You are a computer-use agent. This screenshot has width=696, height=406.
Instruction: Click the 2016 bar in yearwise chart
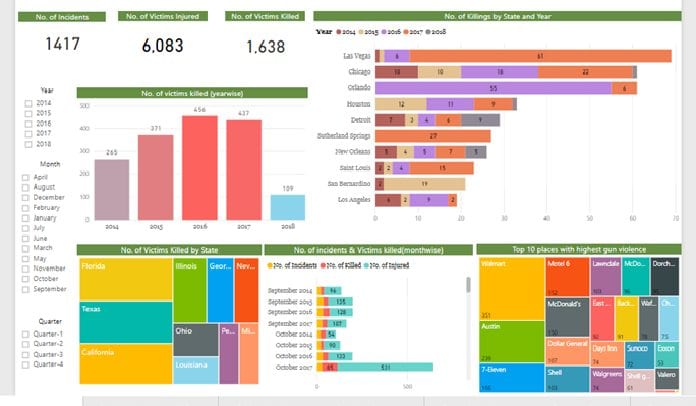200,168
